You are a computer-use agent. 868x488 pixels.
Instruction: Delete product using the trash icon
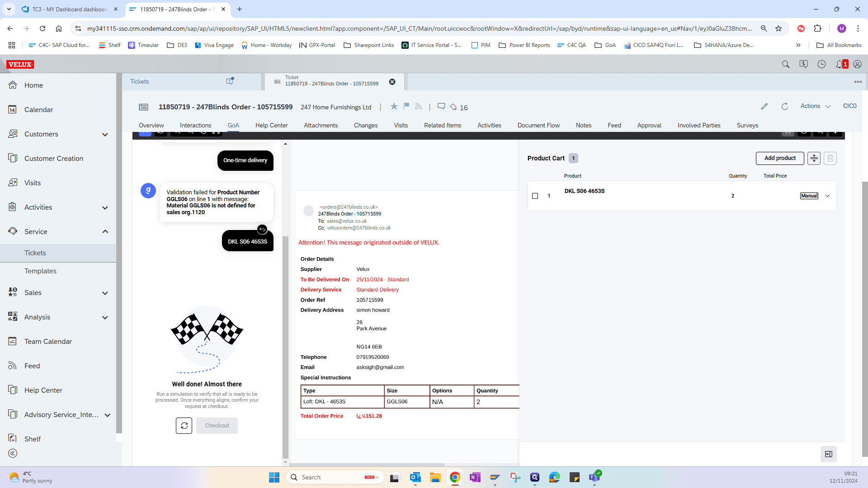point(830,158)
